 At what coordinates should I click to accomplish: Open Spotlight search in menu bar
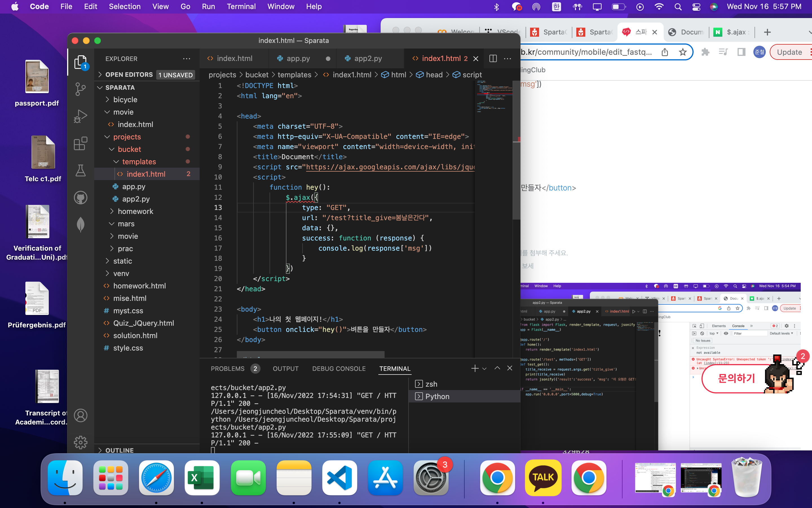[678, 7]
